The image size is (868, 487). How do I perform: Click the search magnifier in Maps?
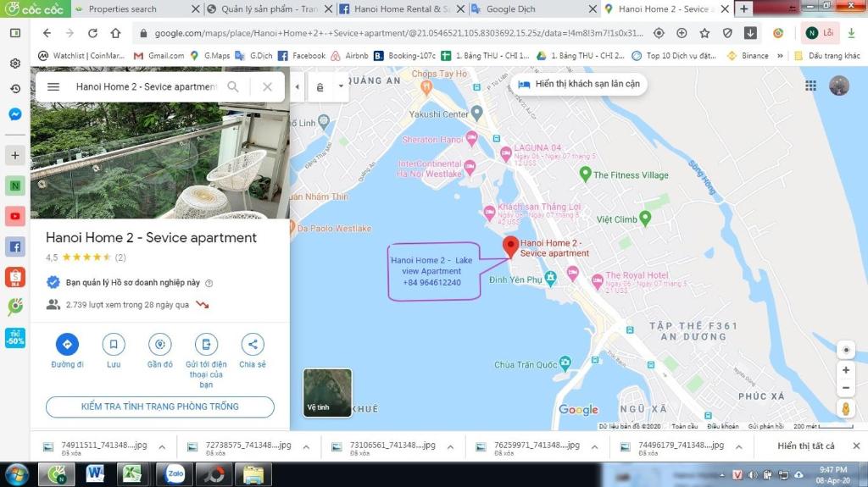[233, 86]
